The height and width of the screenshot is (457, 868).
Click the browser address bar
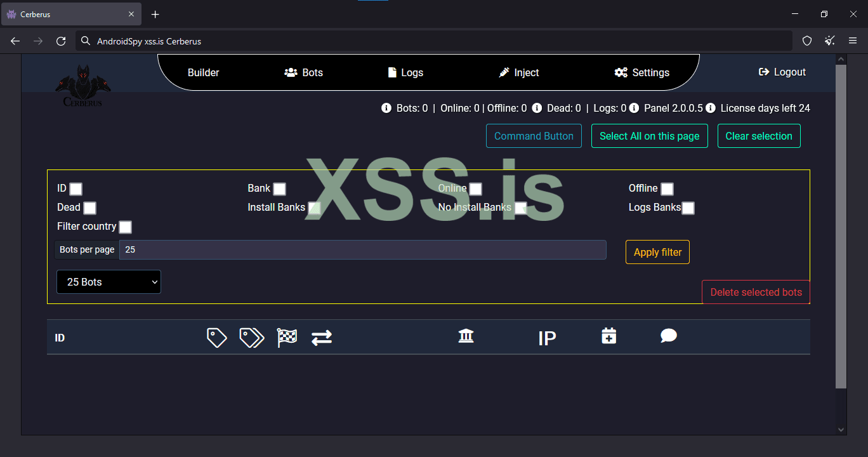[434, 41]
